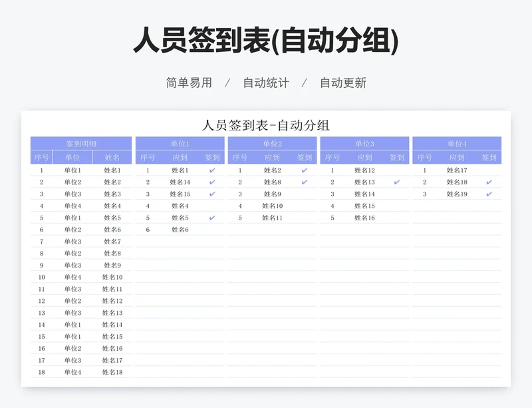Select the 签到明细 group header
This screenshot has width=532, height=408.
click(x=81, y=143)
